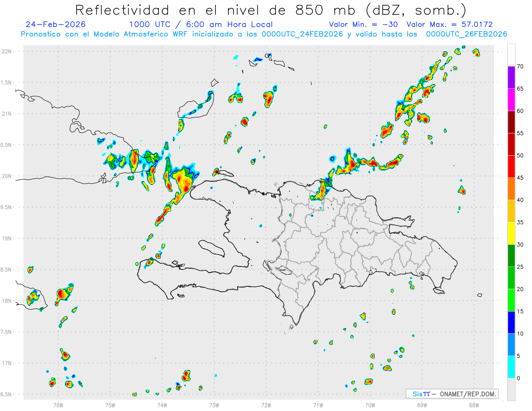Viewport: 532px width, 411px height.
Task: Click the colorbar tick label '55'
Action: (520, 133)
